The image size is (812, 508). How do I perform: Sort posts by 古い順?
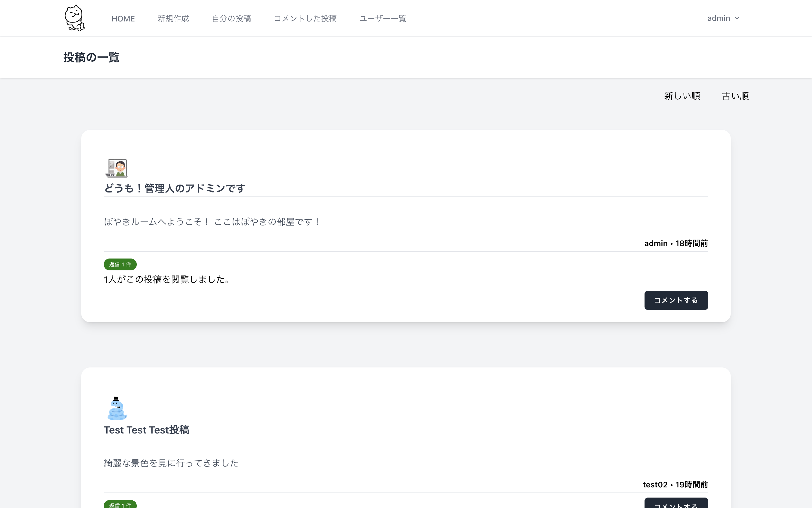735,96
